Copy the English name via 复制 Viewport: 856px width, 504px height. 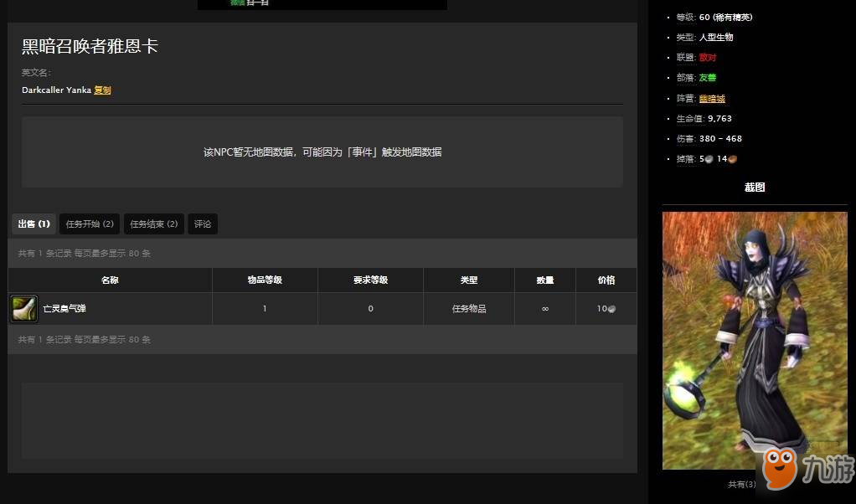click(102, 90)
